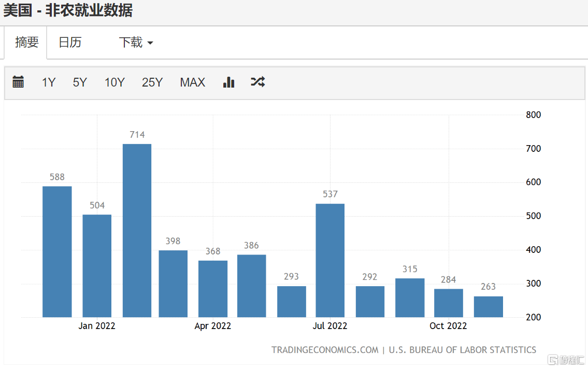This screenshot has width=588, height=369.
Task: Select the 10Y time range
Action: click(x=114, y=82)
